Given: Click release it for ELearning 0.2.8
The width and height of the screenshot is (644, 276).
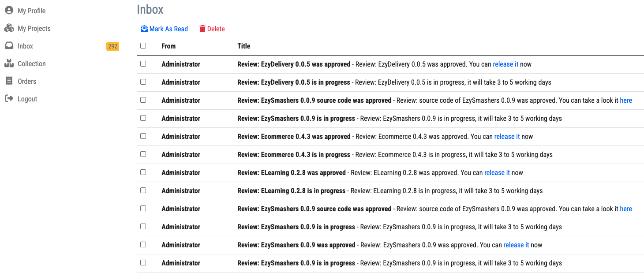Looking at the screenshot, I should coord(497,172).
